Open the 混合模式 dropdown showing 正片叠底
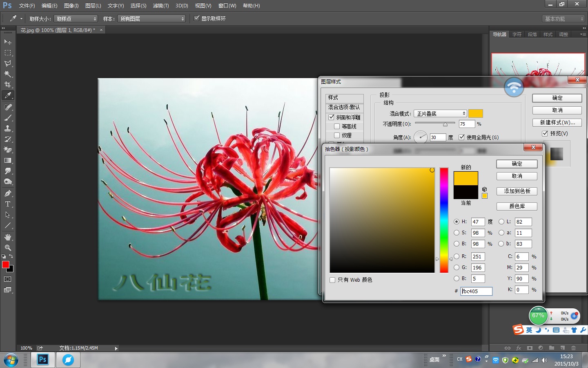This screenshot has width=588, height=368. [x=440, y=113]
